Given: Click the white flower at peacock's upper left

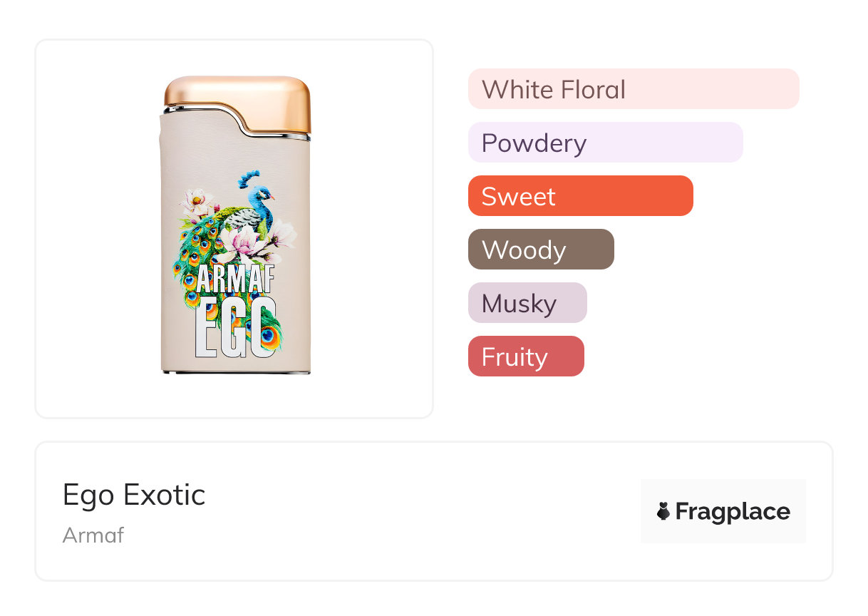Looking at the screenshot, I should (x=197, y=200).
